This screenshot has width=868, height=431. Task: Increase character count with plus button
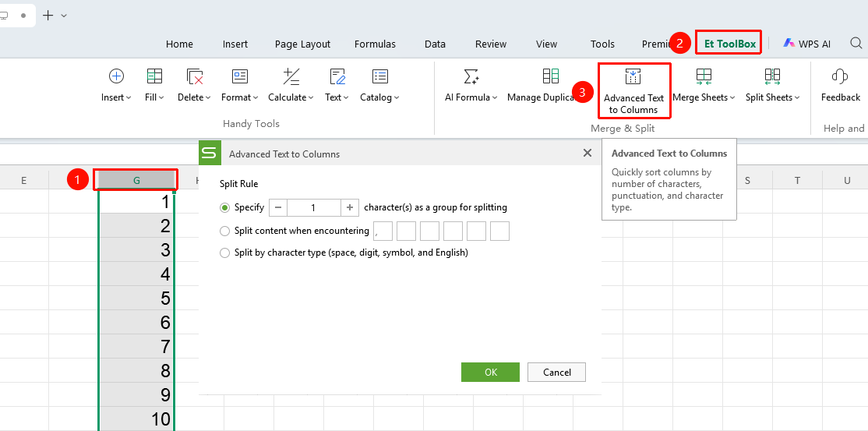(350, 208)
